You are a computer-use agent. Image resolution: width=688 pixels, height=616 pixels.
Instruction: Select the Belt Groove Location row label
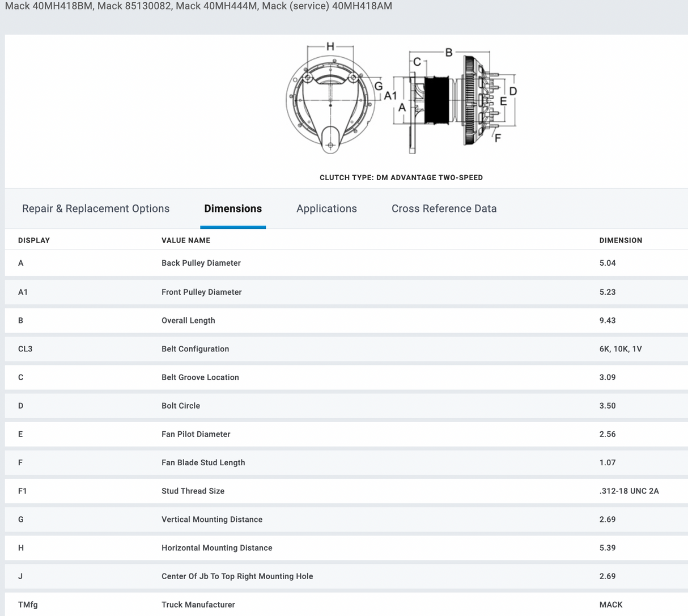point(200,377)
